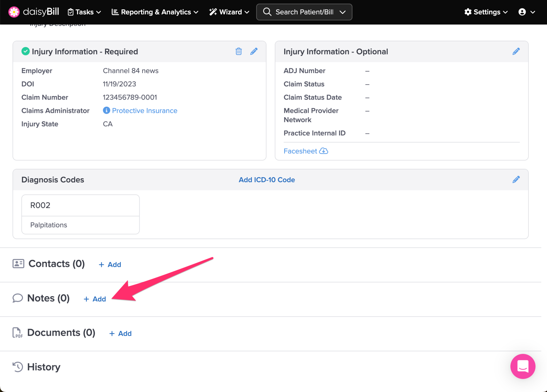Delete the required Injury Information with trash icon
This screenshot has width=547, height=392.
point(239,51)
